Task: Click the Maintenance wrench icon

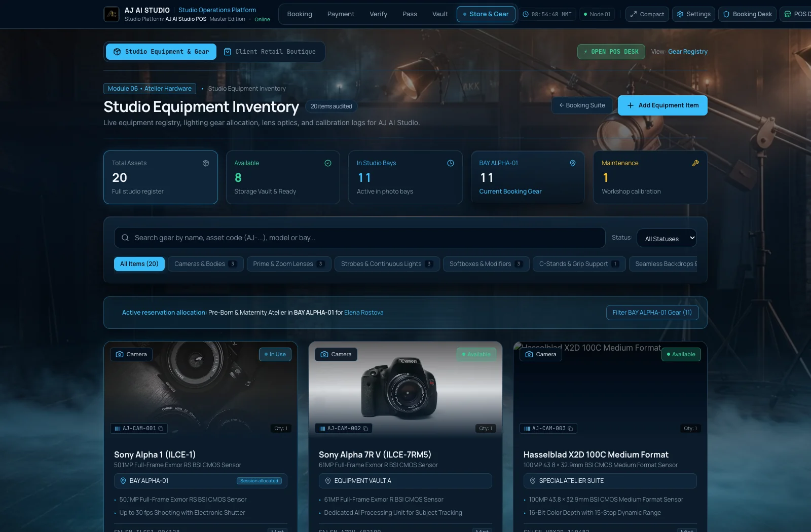Action: pyautogui.click(x=695, y=163)
